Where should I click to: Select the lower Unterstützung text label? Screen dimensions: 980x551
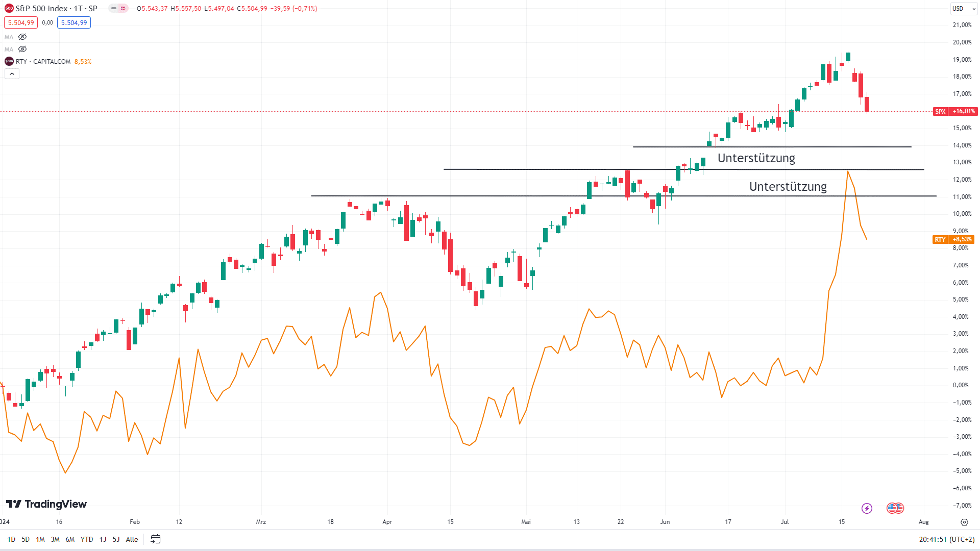788,187
